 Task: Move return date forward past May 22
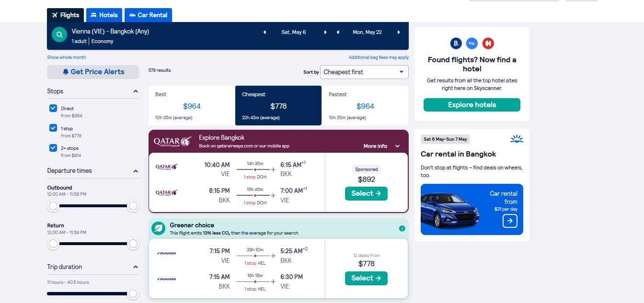tap(399, 32)
